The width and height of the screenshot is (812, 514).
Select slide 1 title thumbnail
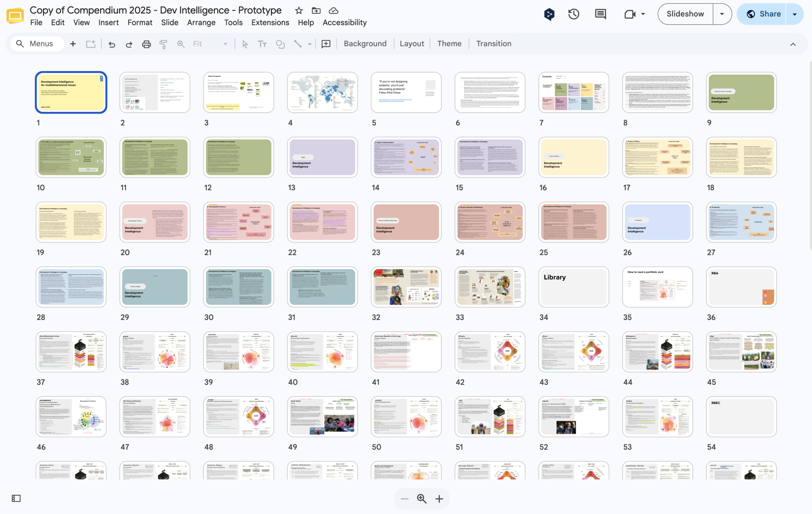[71, 92]
